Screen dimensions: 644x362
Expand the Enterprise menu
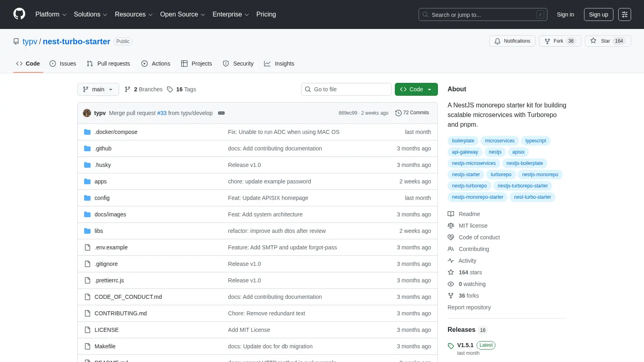pyautogui.click(x=231, y=14)
